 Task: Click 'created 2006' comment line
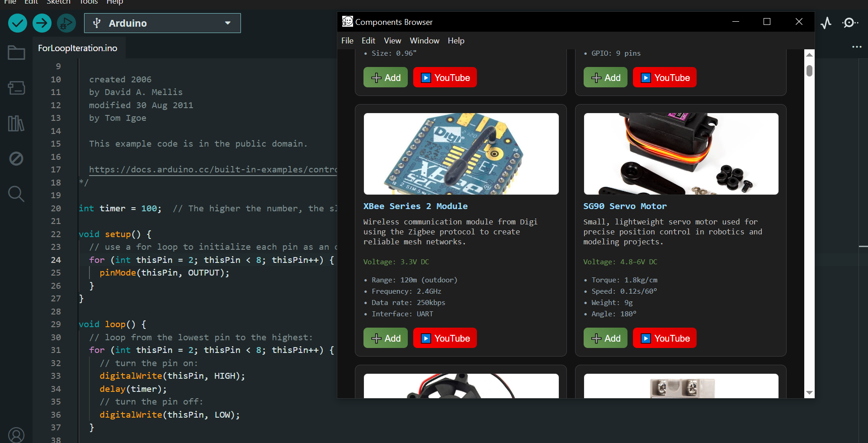(120, 80)
